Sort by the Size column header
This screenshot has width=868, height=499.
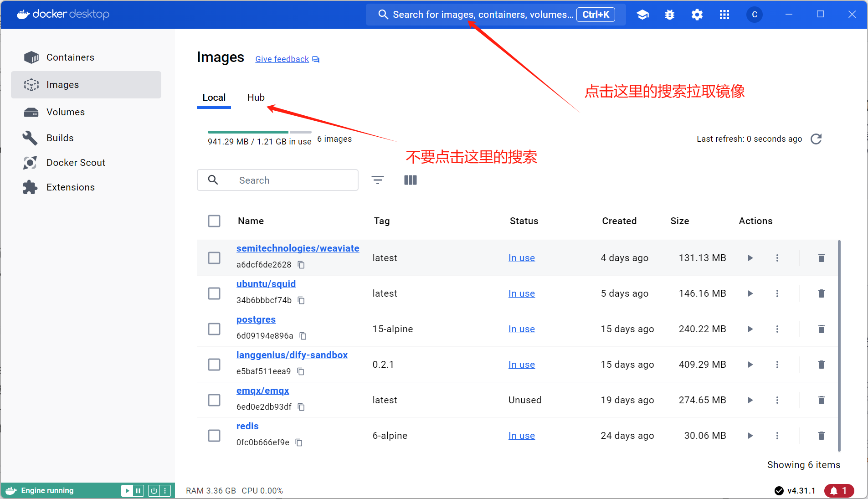(x=679, y=221)
